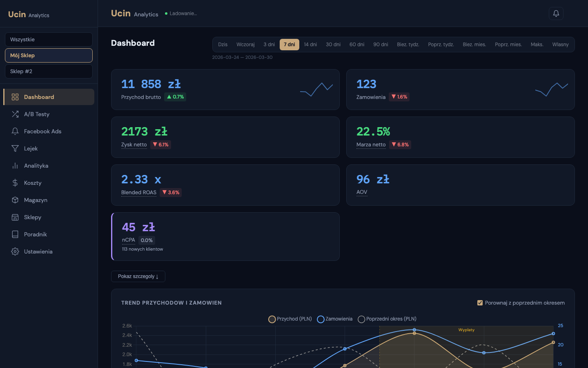The width and height of the screenshot is (588, 368).
Task: Toggle Porownaj z poprzednim okresem checkbox
Action: coord(480,303)
